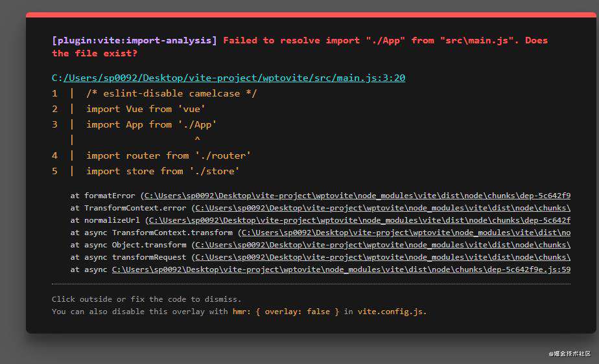Open async TransformContext.transform stack link

pos(406,233)
